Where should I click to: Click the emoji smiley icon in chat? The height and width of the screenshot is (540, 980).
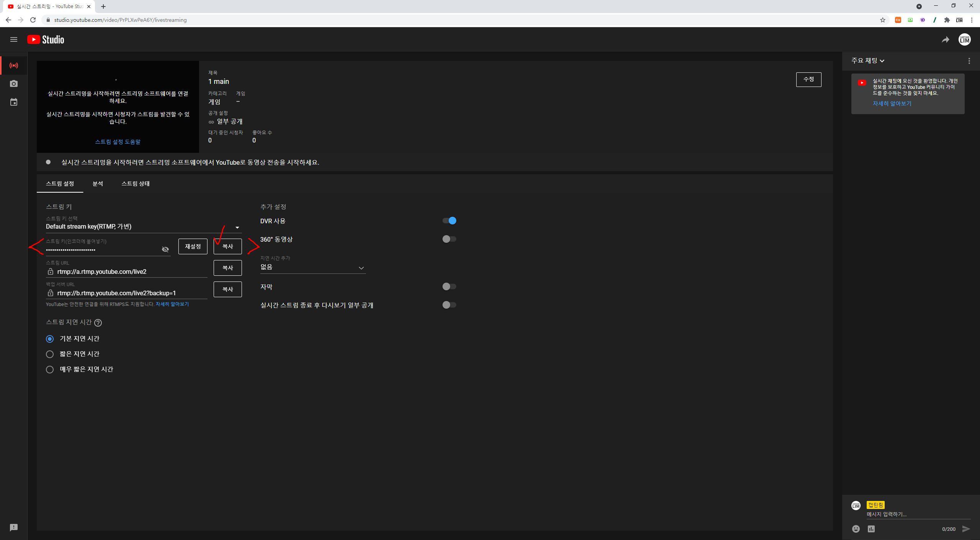coord(856,529)
